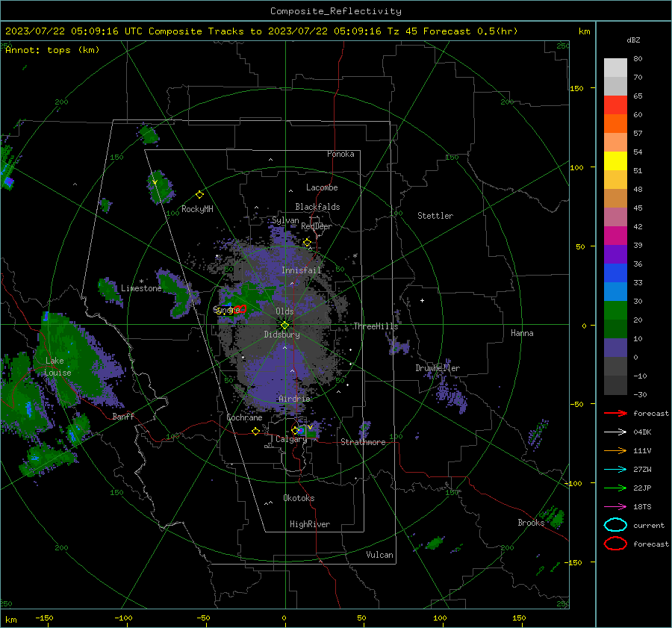
Task: Click the yellow diamond marker beside RockyMH
Action: click(199, 195)
